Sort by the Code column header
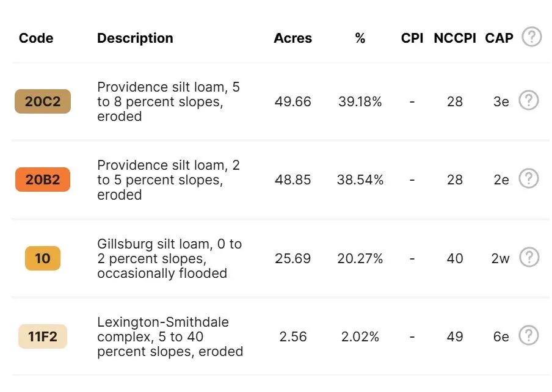Image resolution: width=552 pixels, height=392 pixels. click(x=36, y=38)
